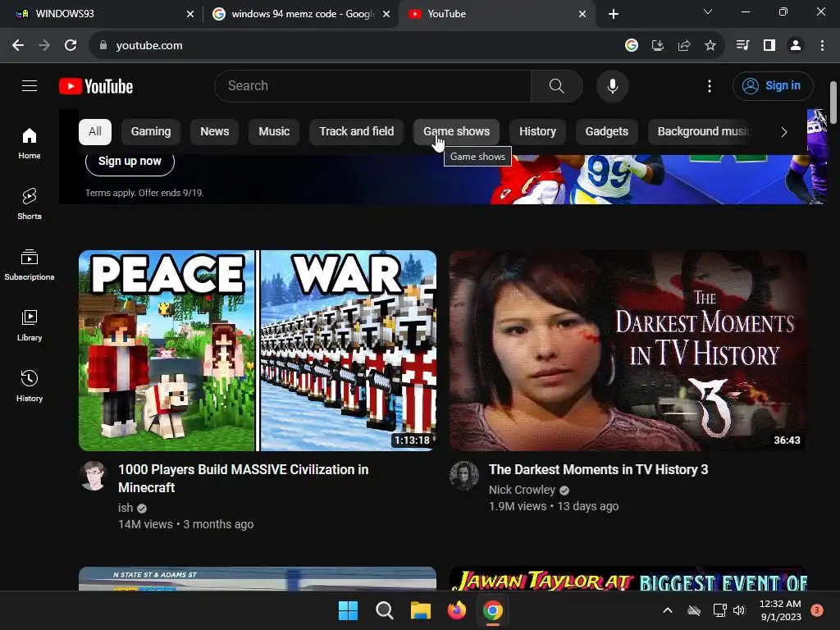
Task: Share this page from address bar
Action: 684,46
